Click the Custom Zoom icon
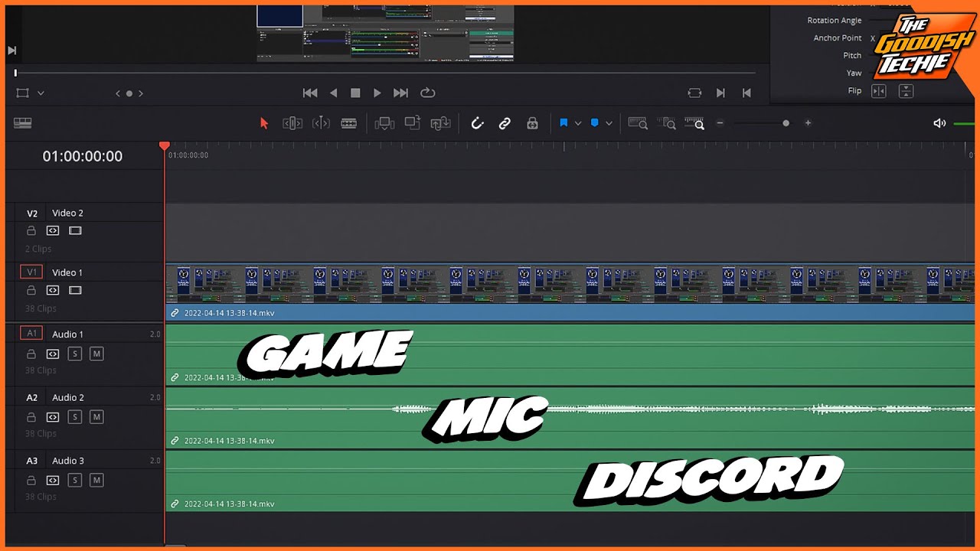Screen dimensions: 980x551 (x=694, y=123)
